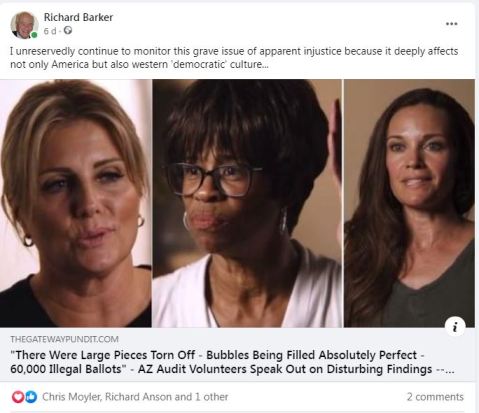Click the blue thumbs-up like reaction icon
This screenshot has width=479, height=413.
(x=31, y=397)
